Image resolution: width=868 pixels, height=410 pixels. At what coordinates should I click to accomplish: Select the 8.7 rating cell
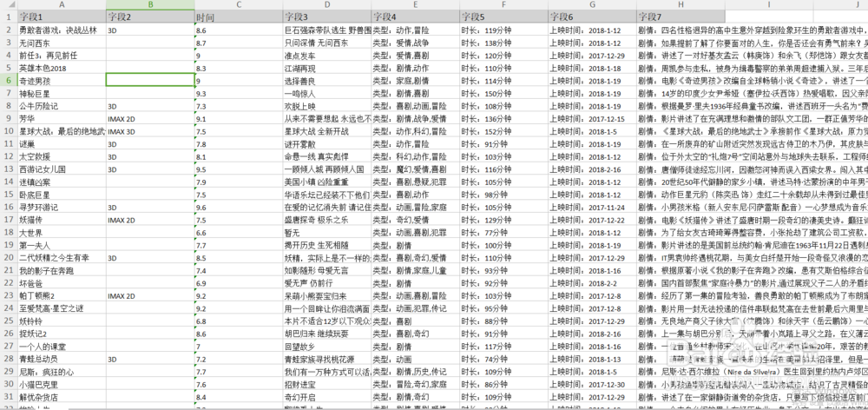pyautogui.click(x=239, y=43)
